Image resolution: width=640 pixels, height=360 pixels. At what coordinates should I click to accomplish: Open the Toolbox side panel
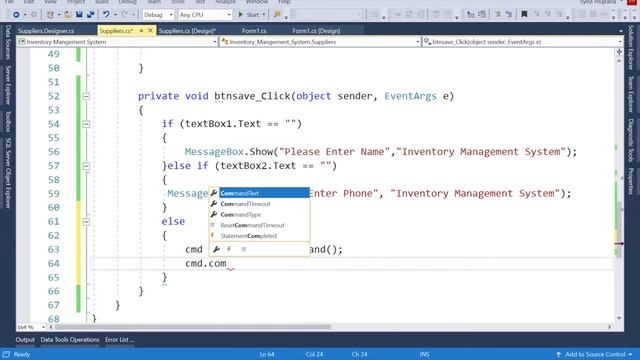[x=8, y=121]
